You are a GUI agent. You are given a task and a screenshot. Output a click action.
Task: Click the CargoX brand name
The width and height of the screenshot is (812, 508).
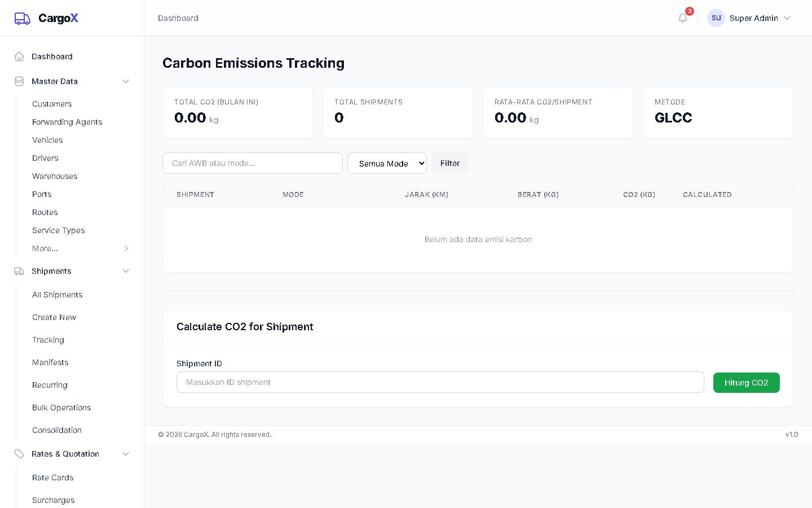(x=58, y=18)
